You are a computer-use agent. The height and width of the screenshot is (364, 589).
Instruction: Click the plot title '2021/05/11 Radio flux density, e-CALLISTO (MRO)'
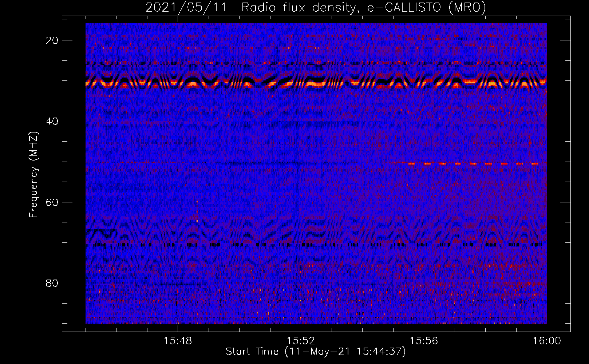pos(316,7)
